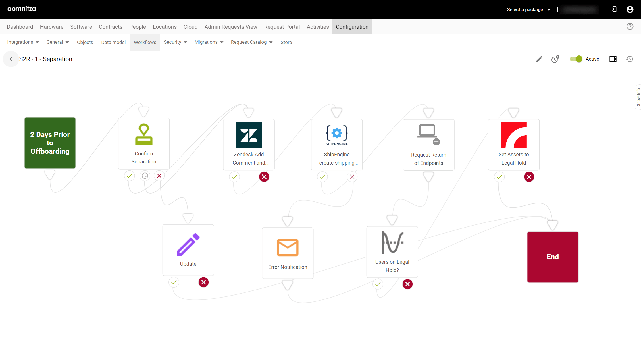Select the Set Assets to Legal Hold node
The image size is (641, 364).
pos(514,145)
